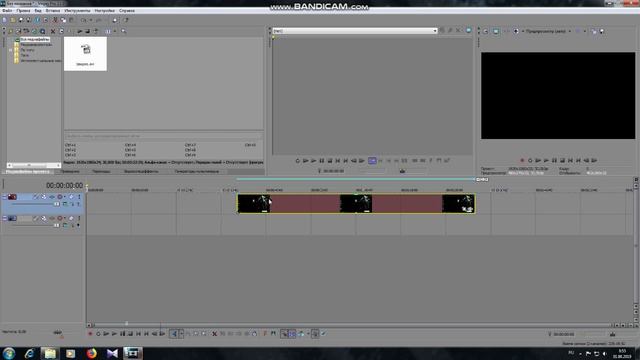Select the all media files tree item
640x360 pixels.
[35, 40]
